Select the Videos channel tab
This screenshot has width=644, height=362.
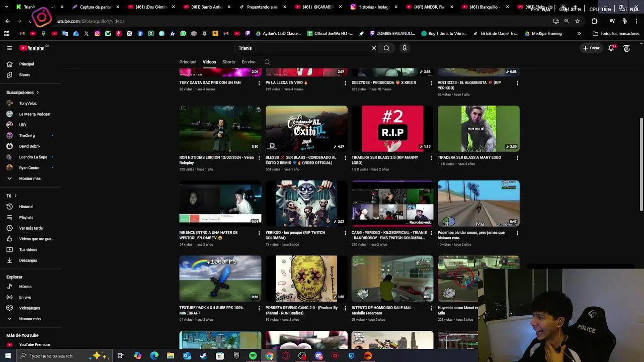click(x=209, y=62)
